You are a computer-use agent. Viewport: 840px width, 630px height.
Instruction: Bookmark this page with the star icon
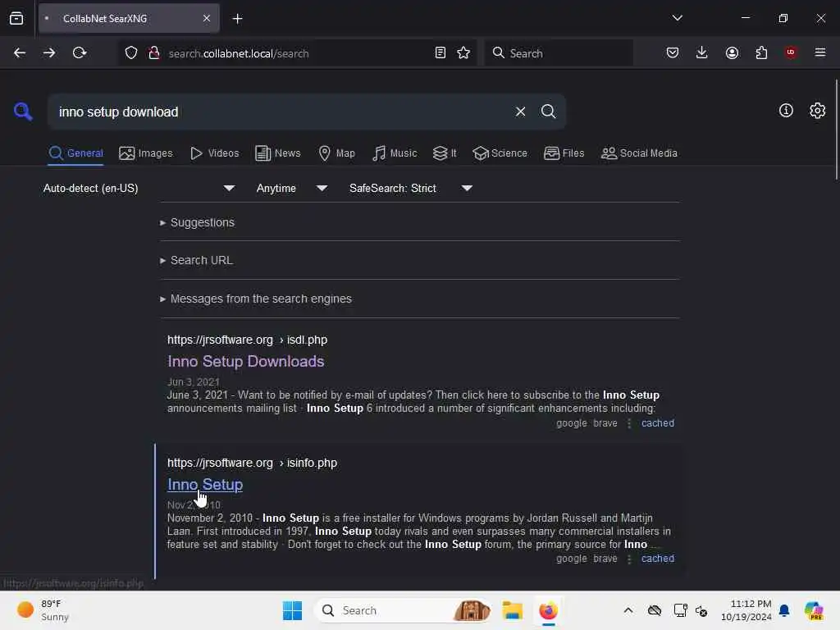463,52
